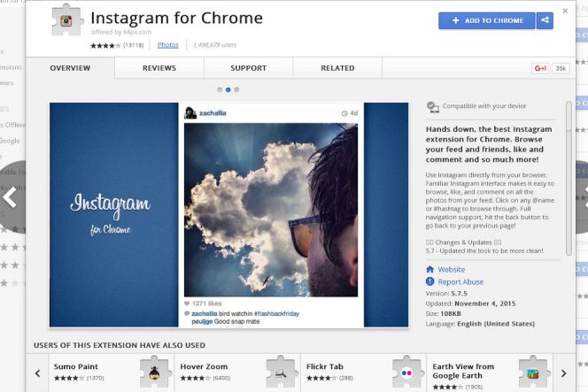Viewport: 588px width, 392px height.
Task: Click the Updated November 4, 2015 text
Action: tap(470, 304)
